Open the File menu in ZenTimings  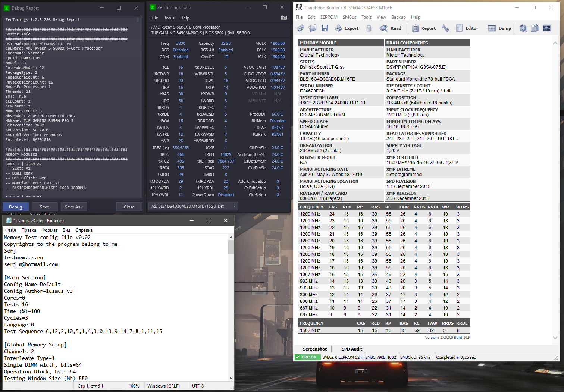click(x=155, y=18)
